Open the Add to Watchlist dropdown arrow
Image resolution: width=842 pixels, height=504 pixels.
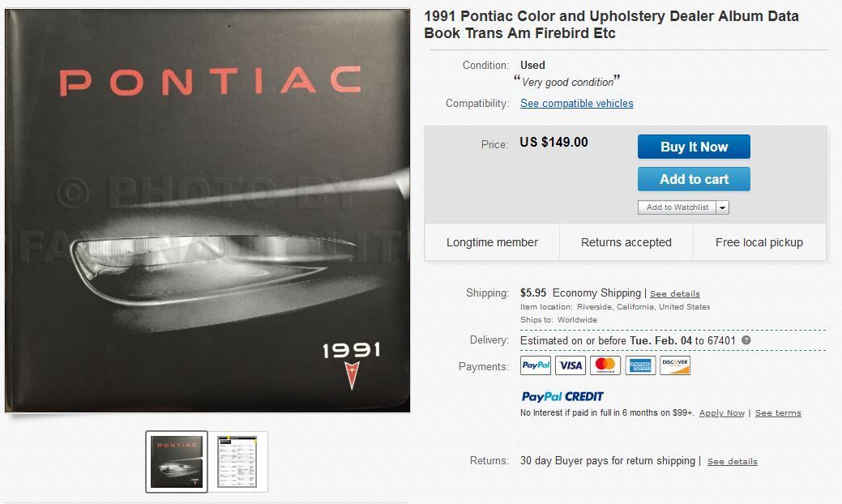coord(723,207)
